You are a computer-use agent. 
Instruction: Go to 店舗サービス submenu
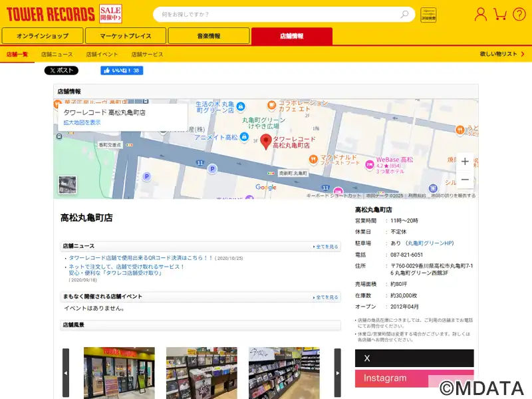pyautogui.click(x=147, y=55)
